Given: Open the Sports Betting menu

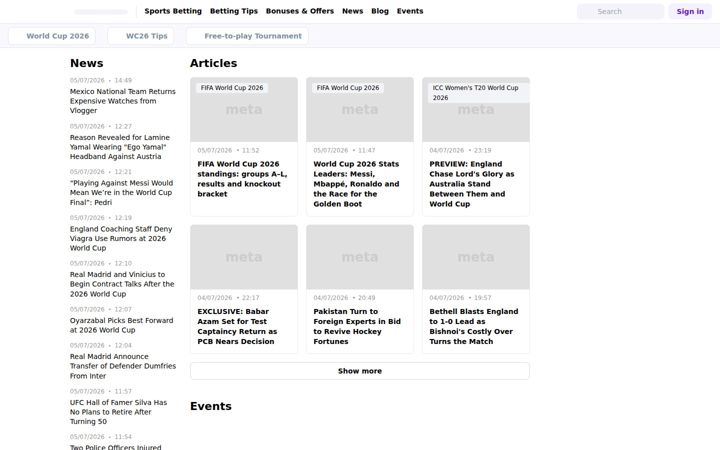Looking at the screenshot, I should tap(173, 11).
